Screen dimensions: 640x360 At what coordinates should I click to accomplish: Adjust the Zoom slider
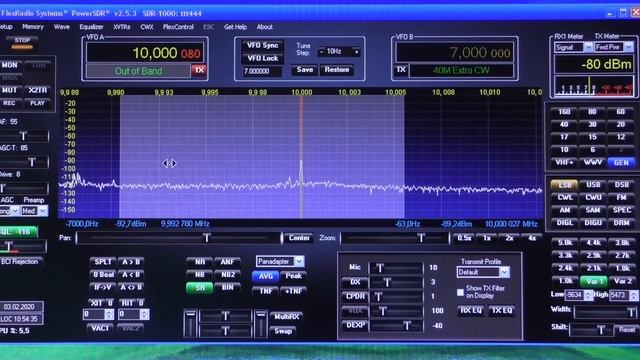pyautogui.click(x=394, y=238)
